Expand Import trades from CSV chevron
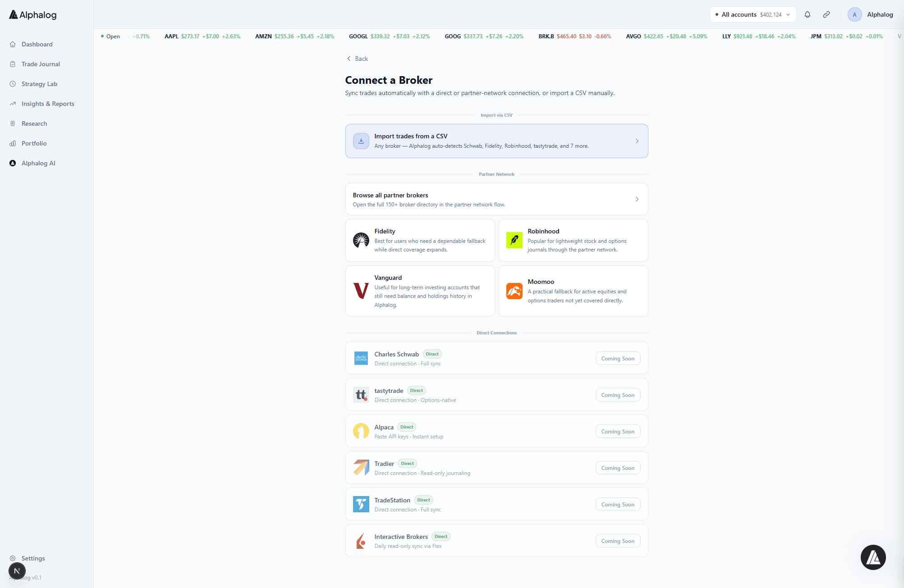Image resolution: width=904 pixels, height=588 pixels. pos(637,141)
